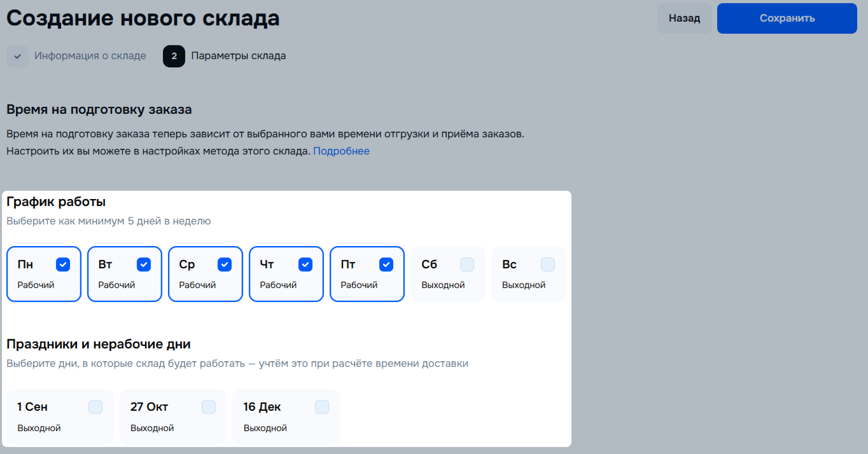Click the hint Выберите как минимум 5 дней
Screen dimensions: 868x454
tap(108, 221)
